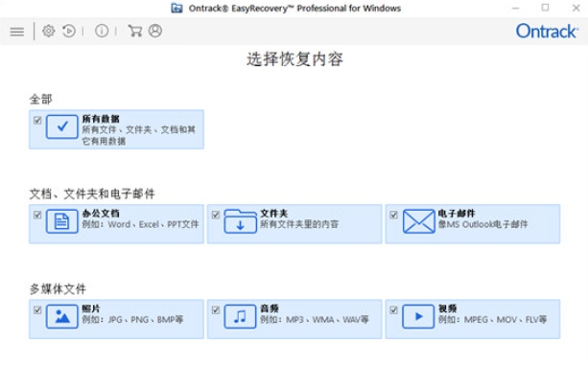Open the hamburger menu
The width and height of the screenshot is (588, 365).
(17, 32)
